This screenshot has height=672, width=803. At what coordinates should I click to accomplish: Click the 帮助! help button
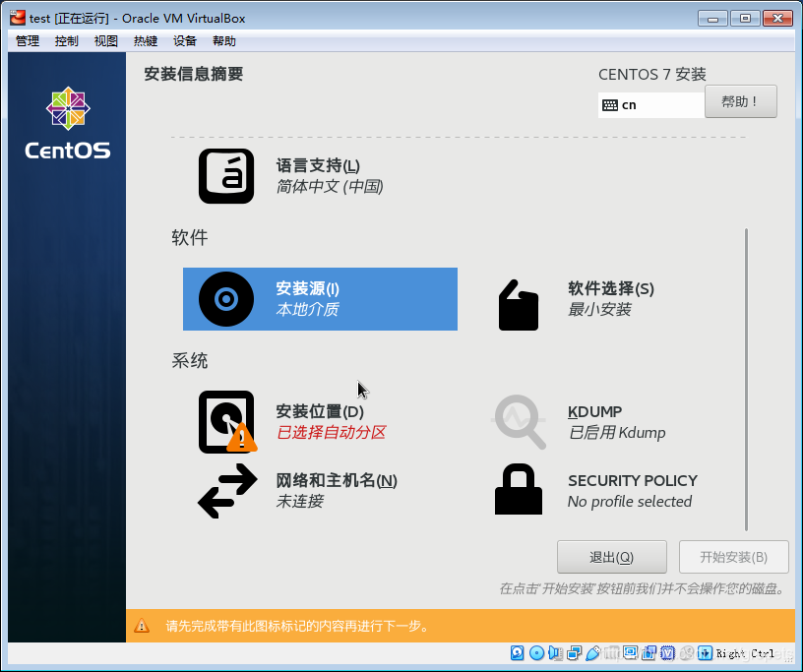pyautogui.click(x=741, y=101)
